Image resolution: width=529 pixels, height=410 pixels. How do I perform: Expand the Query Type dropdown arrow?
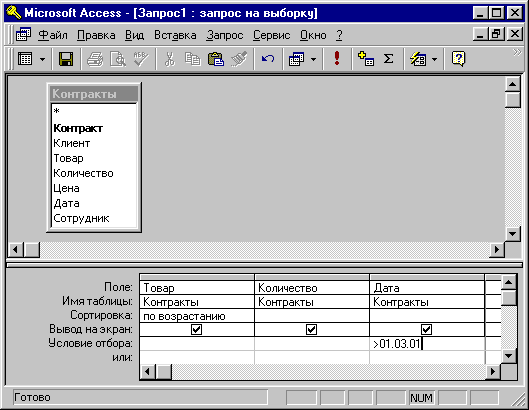pos(313,60)
